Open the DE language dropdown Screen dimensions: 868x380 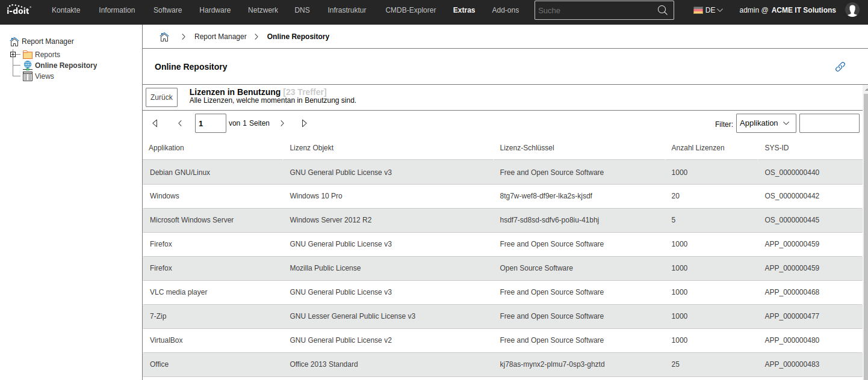click(708, 10)
